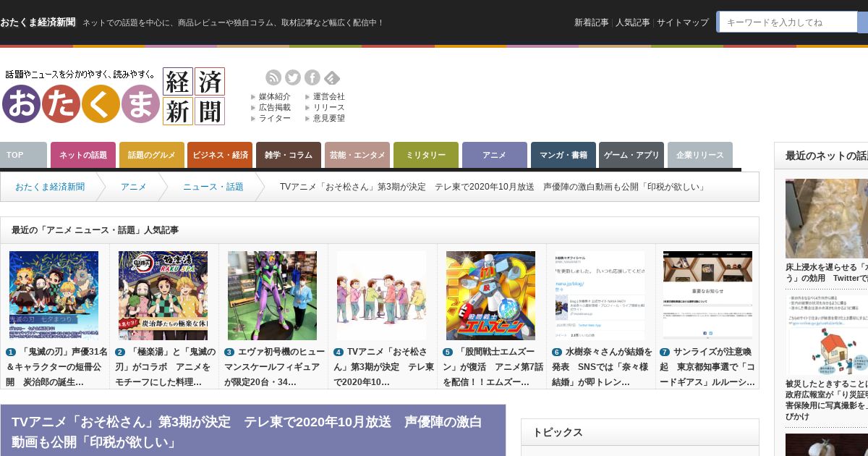
Task: Select the ミリタリー navigation tab
Action: pyautogui.click(x=426, y=155)
